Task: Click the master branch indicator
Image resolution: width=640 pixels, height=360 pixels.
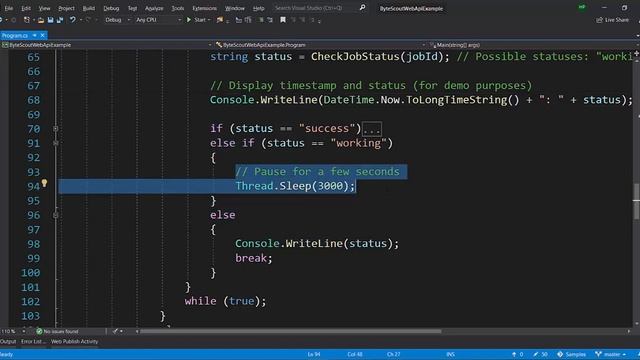Action: click(x=611, y=354)
